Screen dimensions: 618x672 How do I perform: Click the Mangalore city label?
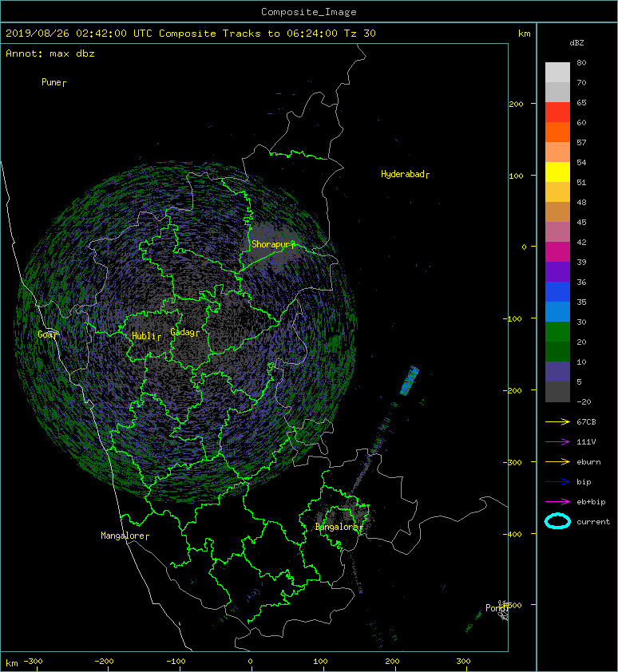(x=123, y=536)
